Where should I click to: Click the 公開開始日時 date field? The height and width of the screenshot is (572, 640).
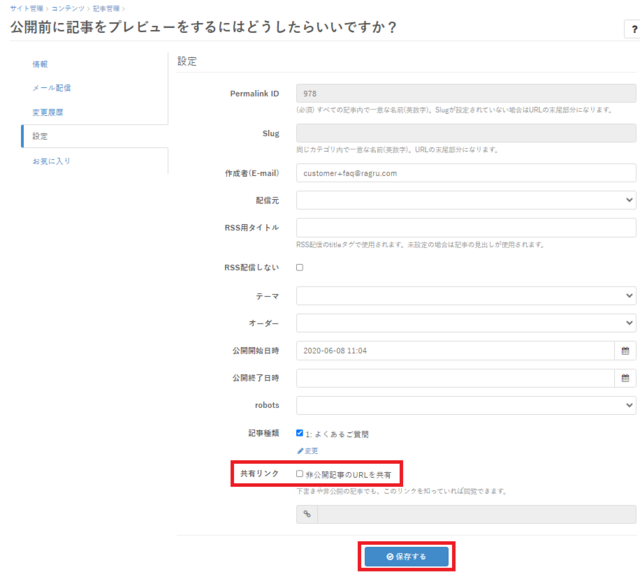(455, 351)
